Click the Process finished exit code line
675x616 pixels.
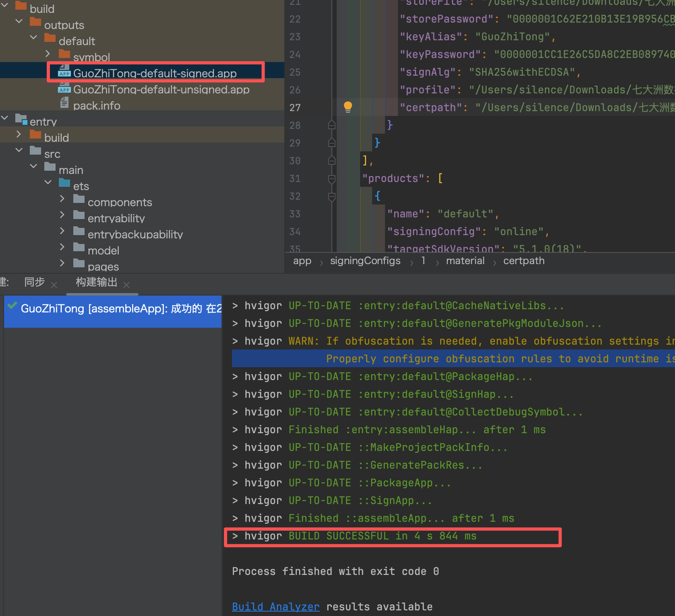[x=335, y=571]
